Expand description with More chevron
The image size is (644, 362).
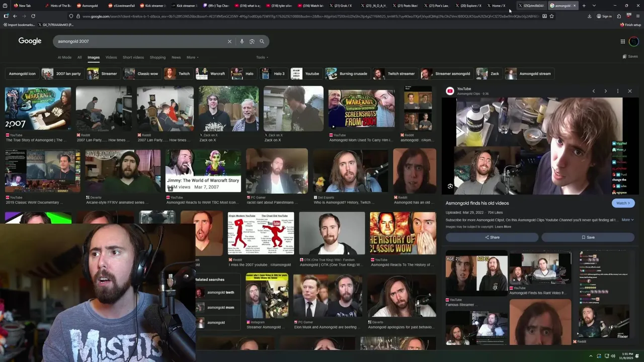(x=627, y=220)
